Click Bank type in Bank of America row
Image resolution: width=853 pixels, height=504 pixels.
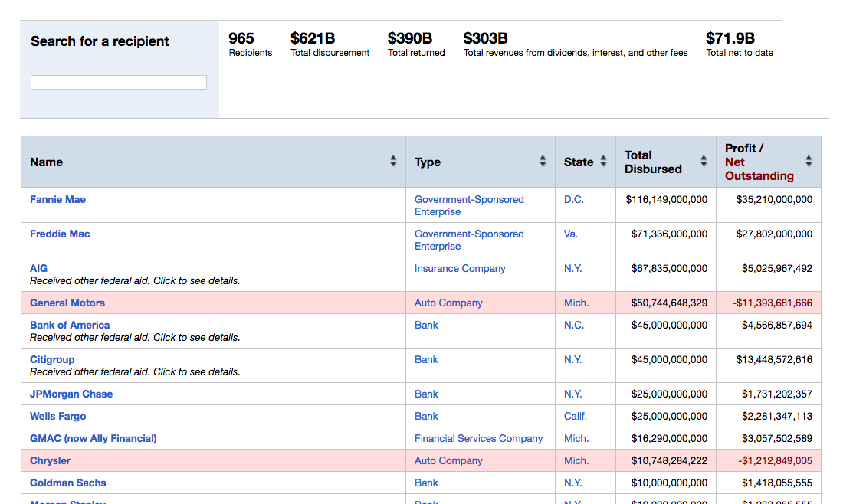coord(426,325)
